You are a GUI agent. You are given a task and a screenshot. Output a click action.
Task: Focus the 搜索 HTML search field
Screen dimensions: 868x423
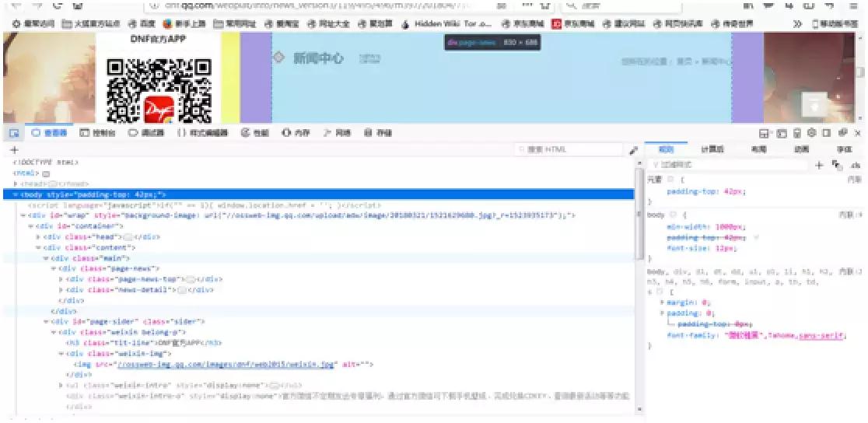(569, 149)
